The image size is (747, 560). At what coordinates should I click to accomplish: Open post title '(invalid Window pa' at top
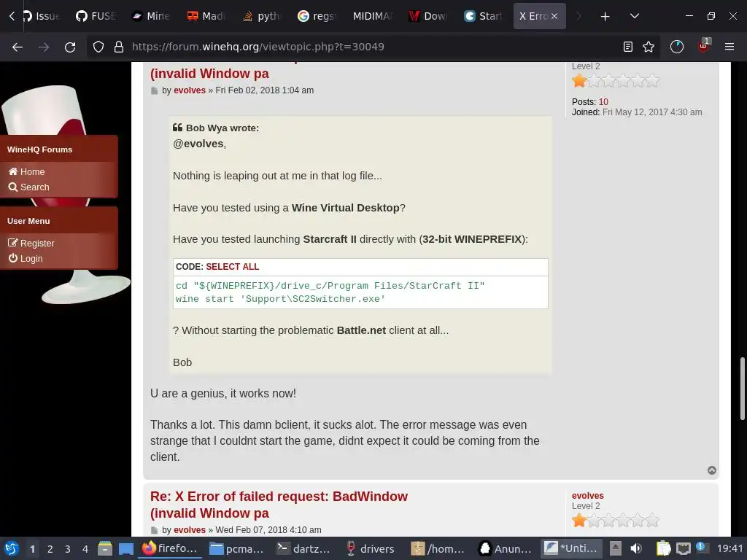[x=209, y=74]
